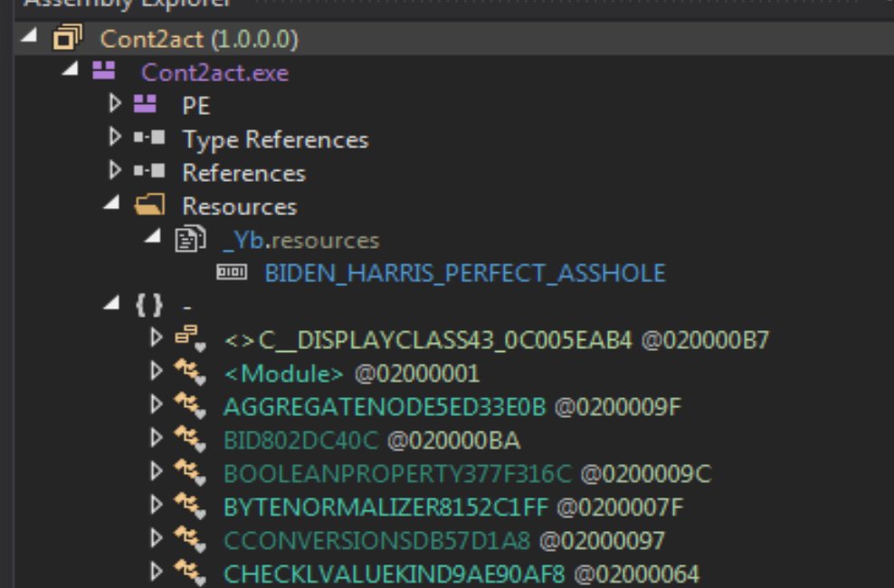The height and width of the screenshot is (588, 894).
Task: Click the class icon of BOOLEANPROPERTY377F316C
Action: click(x=190, y=473)
